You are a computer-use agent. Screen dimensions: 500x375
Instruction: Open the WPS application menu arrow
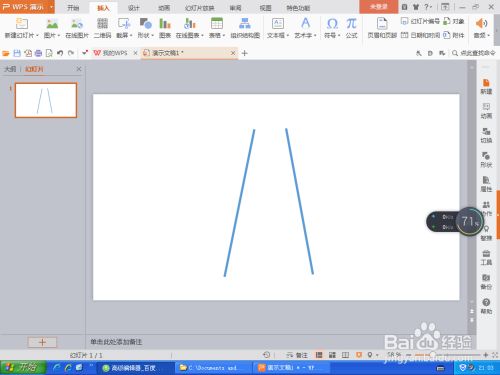[x=51, y=7]
